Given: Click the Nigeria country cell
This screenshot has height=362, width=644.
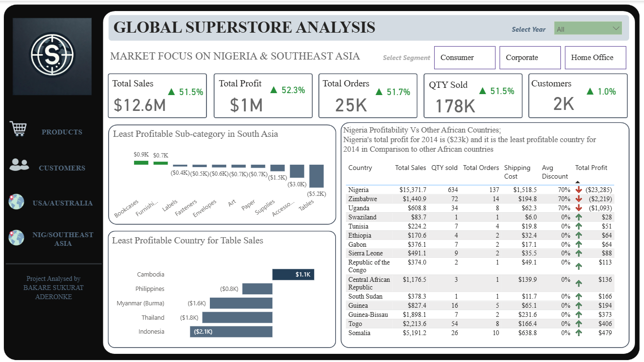Looking at the screenshot, I should click(x=359, y=190).
